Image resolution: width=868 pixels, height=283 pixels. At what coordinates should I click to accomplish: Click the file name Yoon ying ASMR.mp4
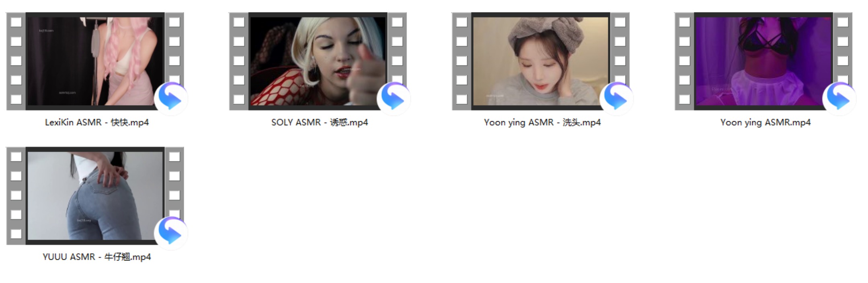tap(765, 122)
